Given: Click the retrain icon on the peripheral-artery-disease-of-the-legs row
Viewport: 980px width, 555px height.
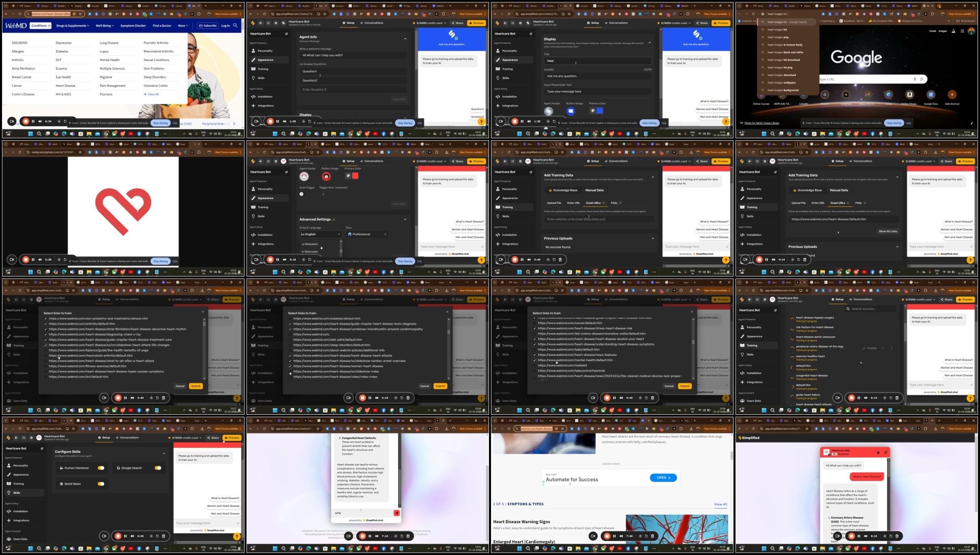Looking at the screenshot, I should coord(883,348).
